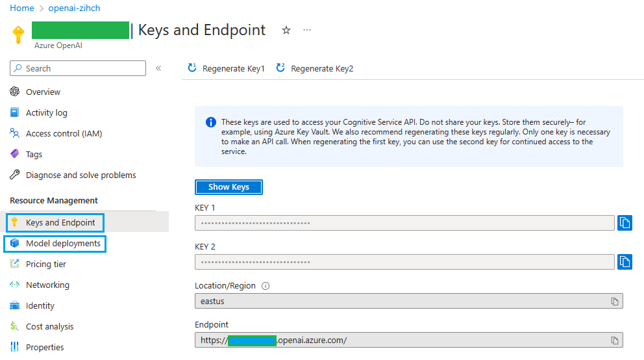Favorite the page with the star icon
Image resolution: width=644 pixels, height=360 pixels.
286,30
